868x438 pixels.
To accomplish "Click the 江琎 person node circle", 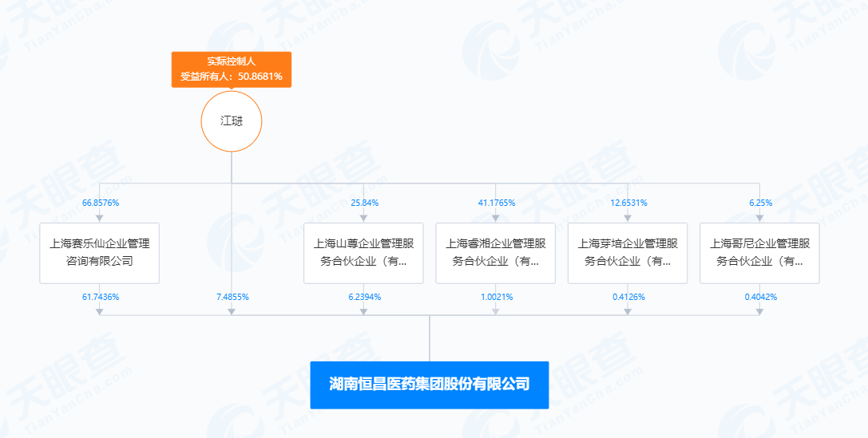I will [x=232, y=121].
